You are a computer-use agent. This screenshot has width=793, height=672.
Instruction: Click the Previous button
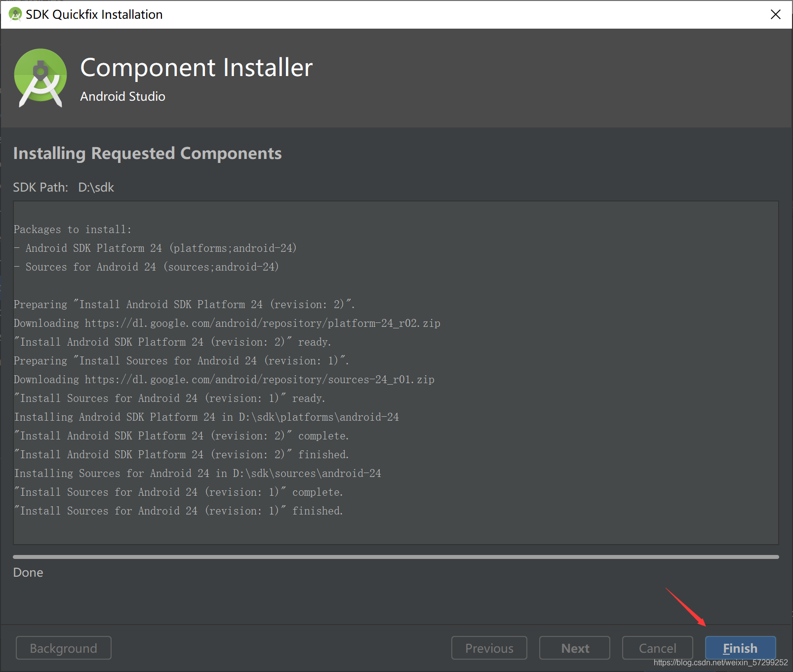tap(489, 648)
